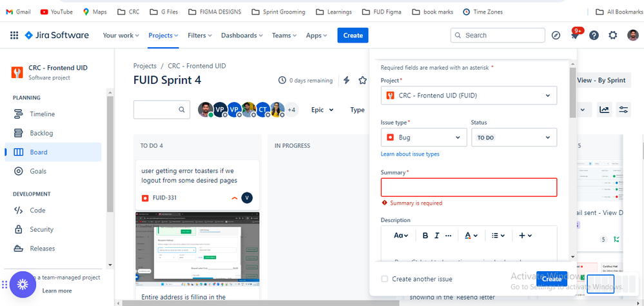
Task: Open Releases in sidebar
Action: coord(53,249)
